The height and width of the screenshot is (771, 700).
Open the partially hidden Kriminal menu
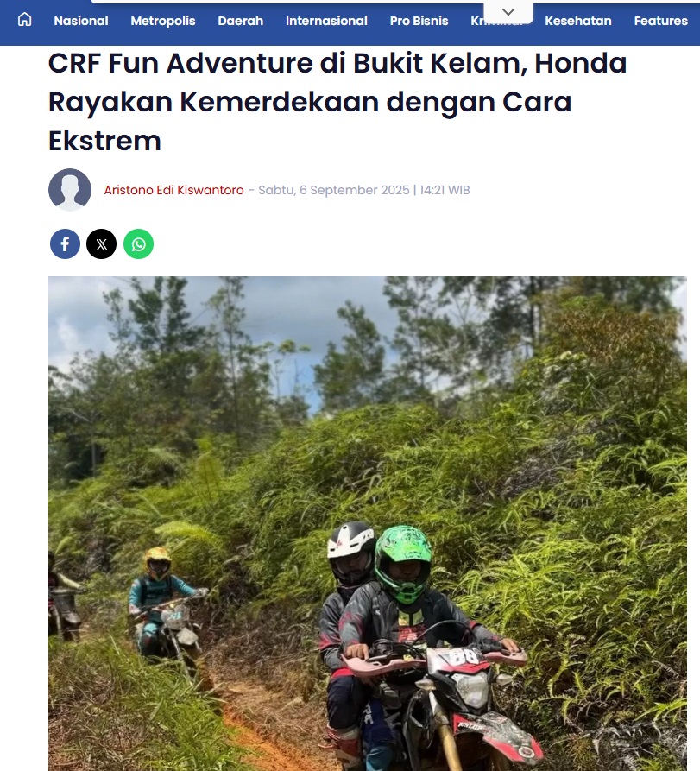tap(496, 22)
